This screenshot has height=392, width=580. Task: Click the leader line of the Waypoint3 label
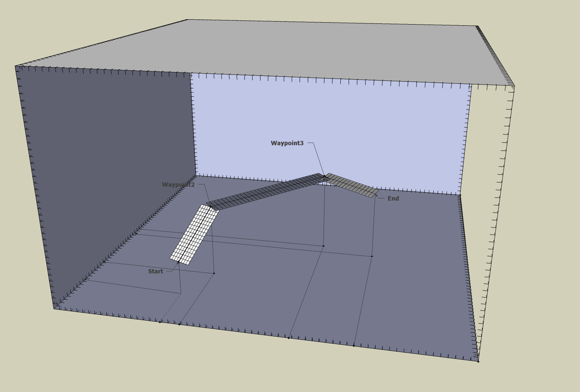318,159
